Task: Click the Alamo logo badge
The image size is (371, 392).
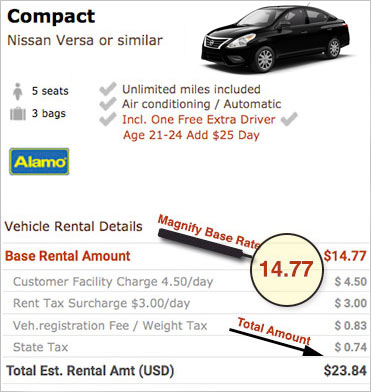Action: click(39, 162)
